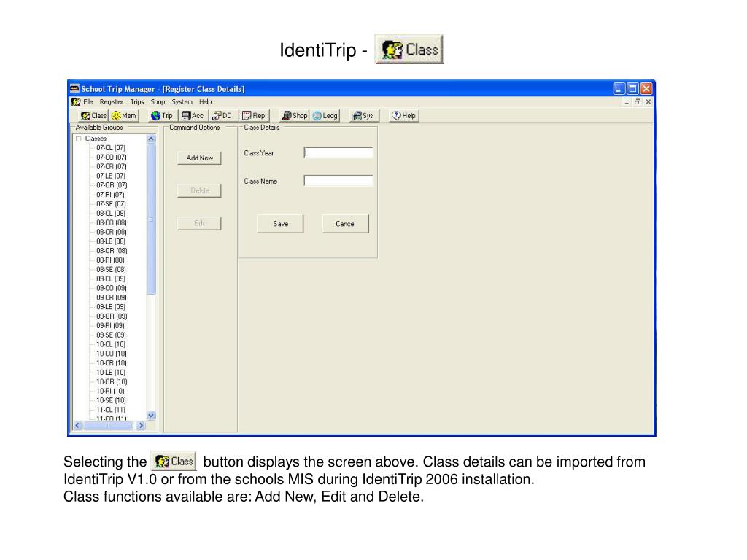747x560 pixels.
Task: Open the Help menu
Action: coord(205,102)
